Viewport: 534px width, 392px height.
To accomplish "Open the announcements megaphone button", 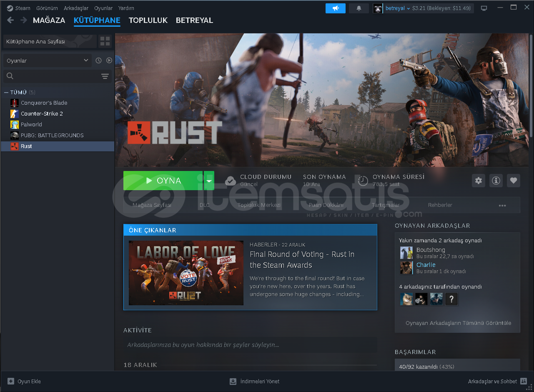I will (336, 8).
